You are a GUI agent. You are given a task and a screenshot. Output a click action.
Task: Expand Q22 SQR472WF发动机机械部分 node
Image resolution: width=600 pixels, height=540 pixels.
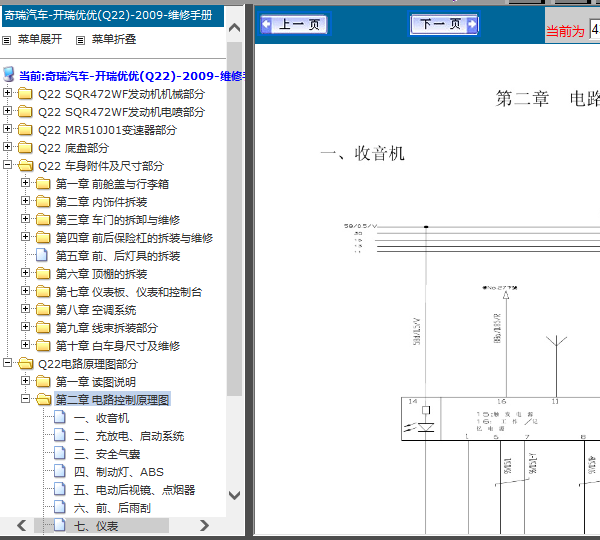(x=7, y=92)
